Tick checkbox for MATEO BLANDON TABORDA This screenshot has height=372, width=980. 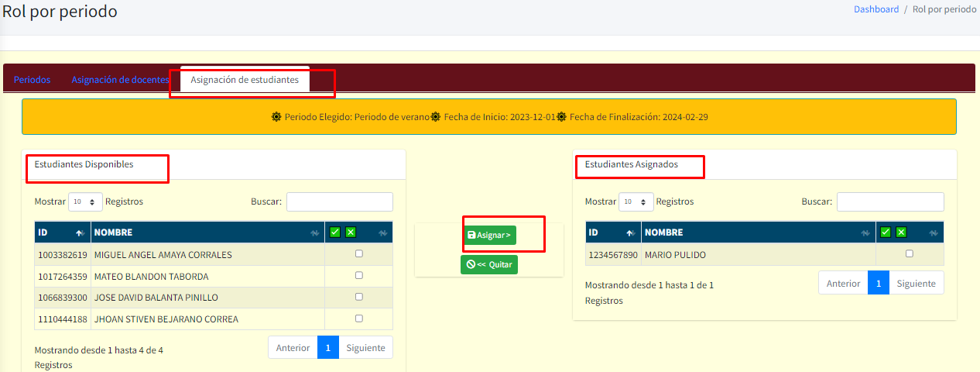(358, 275)
